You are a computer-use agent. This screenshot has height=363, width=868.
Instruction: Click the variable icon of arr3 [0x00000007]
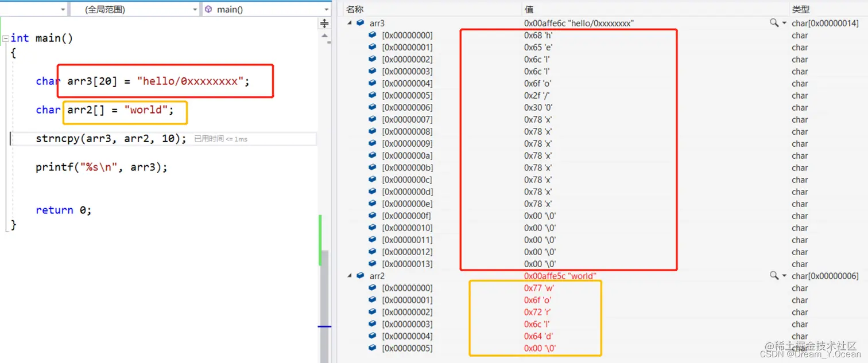coord(373,119)
